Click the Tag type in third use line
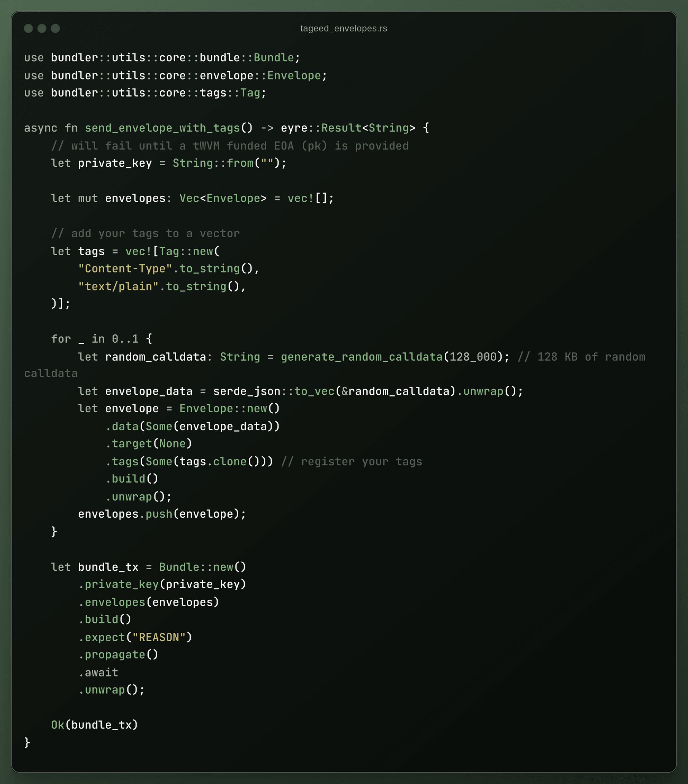Screen dimensions: 688x784 250,93
